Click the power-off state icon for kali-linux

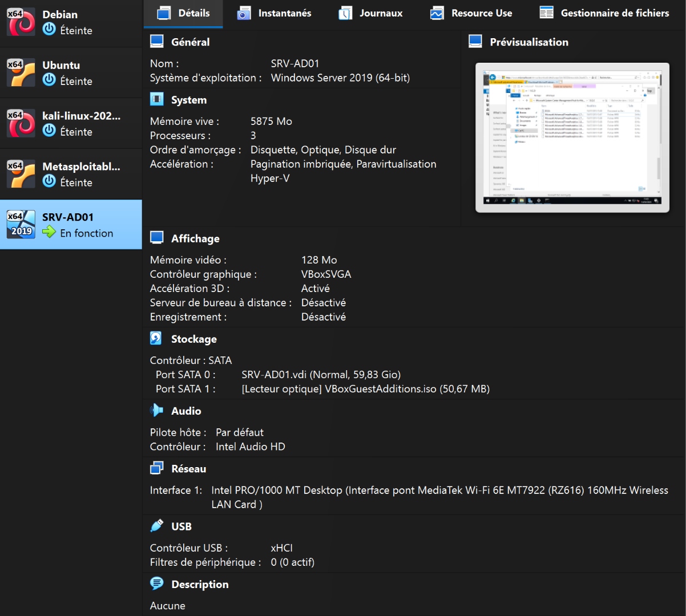click(50, 131)
